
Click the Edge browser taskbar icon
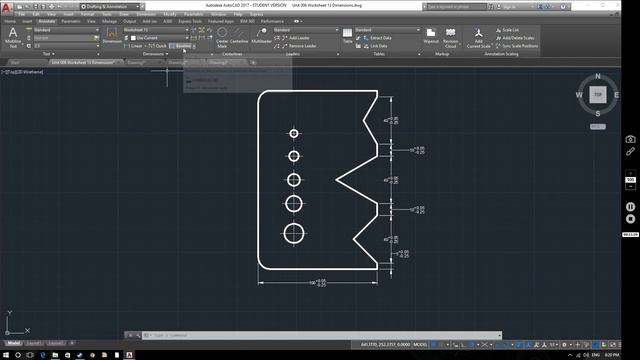pos(43,355)
